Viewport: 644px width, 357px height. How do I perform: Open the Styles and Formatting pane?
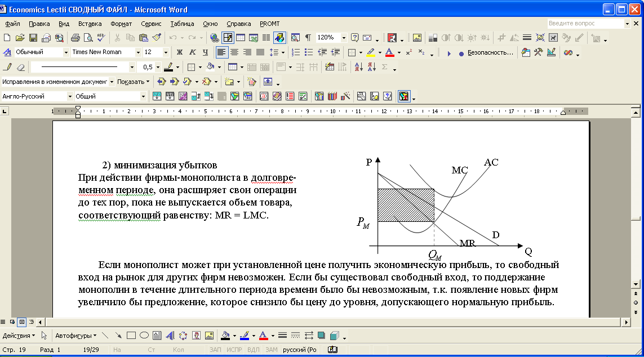pos(7,52)
